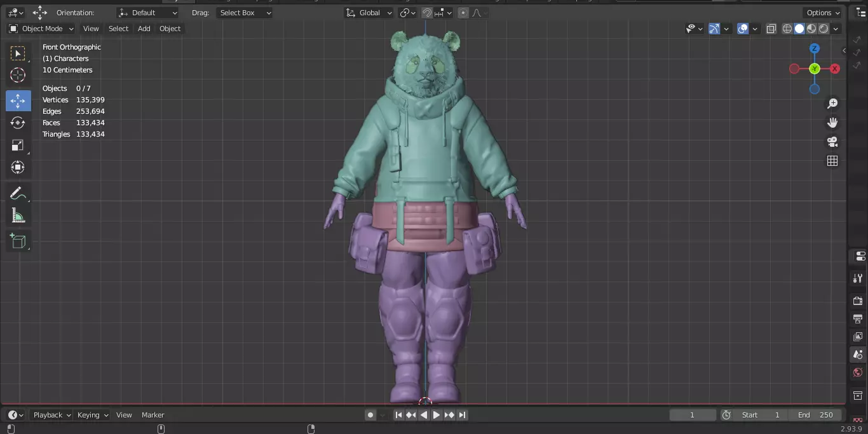Click the pan view hand icon
The height and width of the screenshot is (434, 868).
[832, 123]
